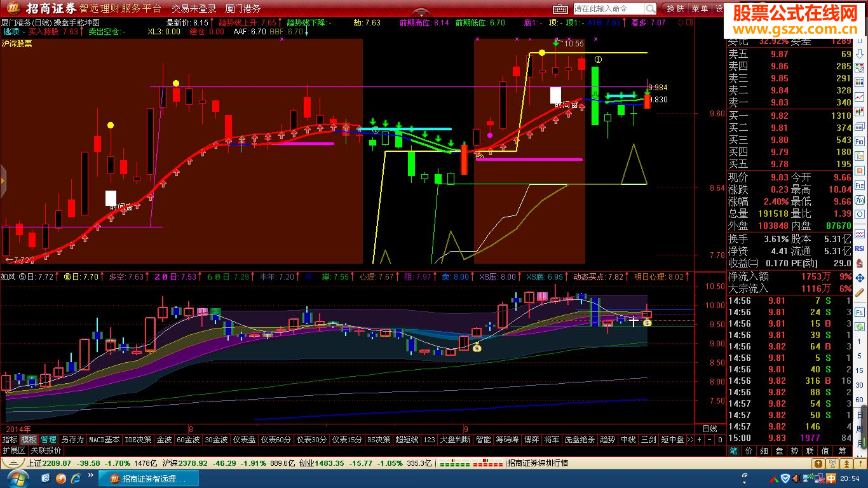Click the multi-window icon in right toolbar
The width and height of the screenshot is (868, 488).
click(860, 126)
